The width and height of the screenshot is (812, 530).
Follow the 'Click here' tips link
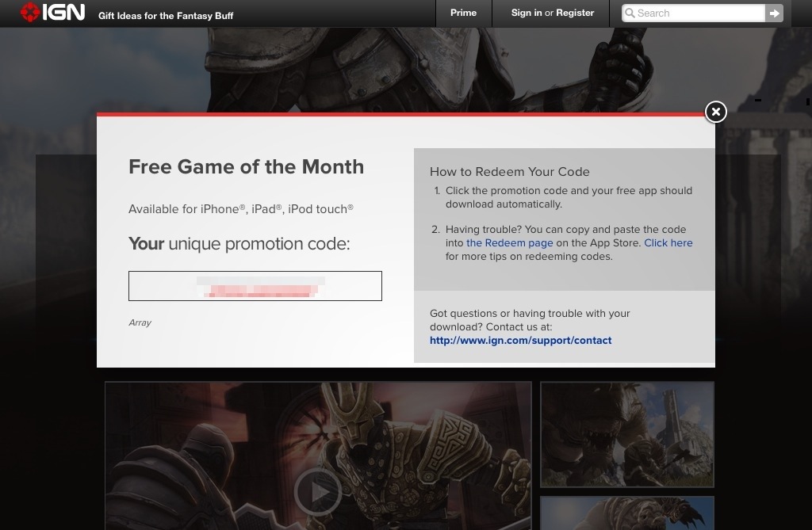668,243
